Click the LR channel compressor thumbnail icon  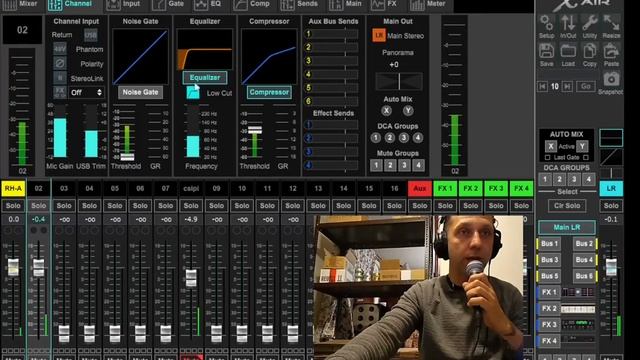click(x=611, y=157)
